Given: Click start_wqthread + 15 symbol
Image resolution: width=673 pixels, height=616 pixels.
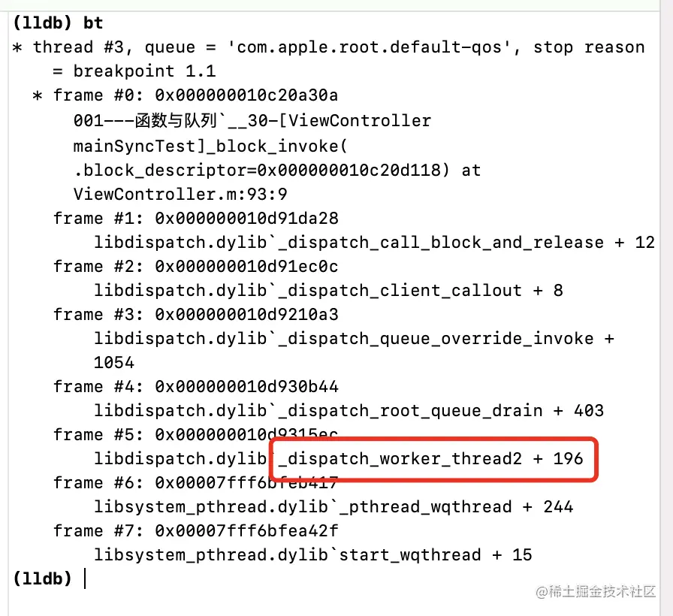Looking at the screenshot, I should 436,554.
